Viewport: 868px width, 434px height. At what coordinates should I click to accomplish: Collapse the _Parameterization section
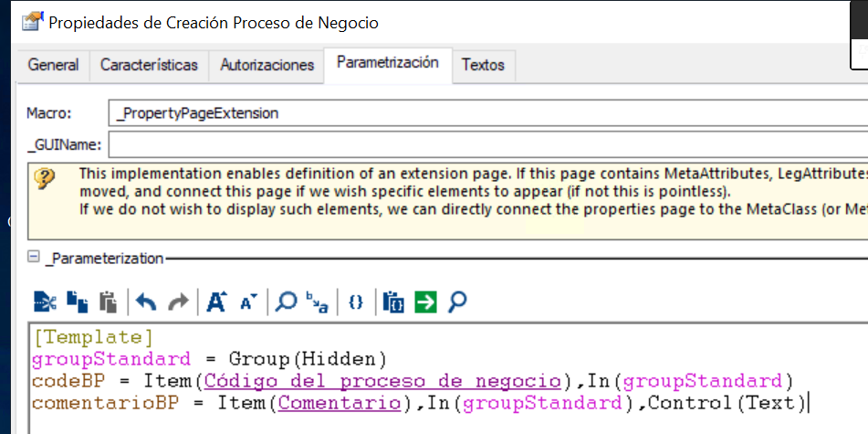[34, 257]
